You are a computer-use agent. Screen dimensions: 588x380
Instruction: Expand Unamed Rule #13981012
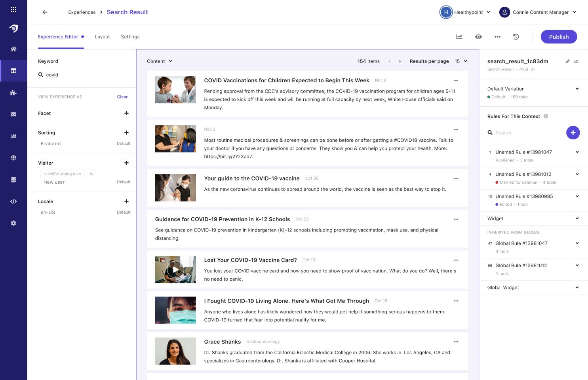(x=577, y=174)
